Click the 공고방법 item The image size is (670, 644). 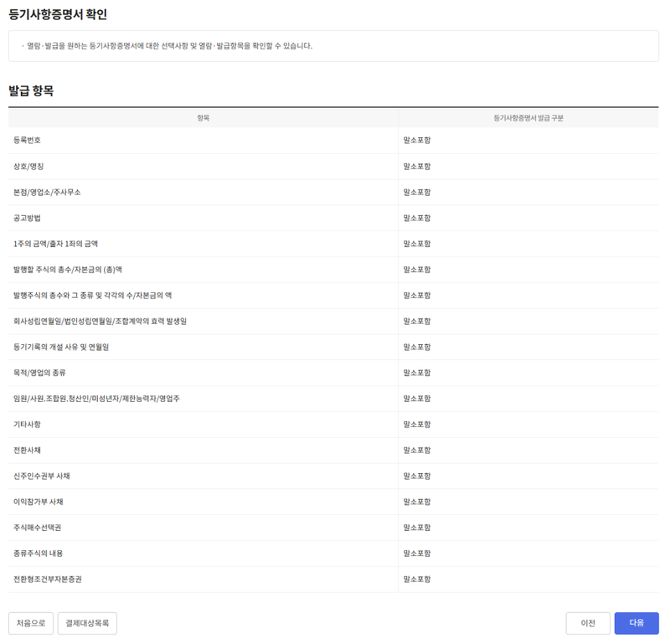tap(27, 218)
